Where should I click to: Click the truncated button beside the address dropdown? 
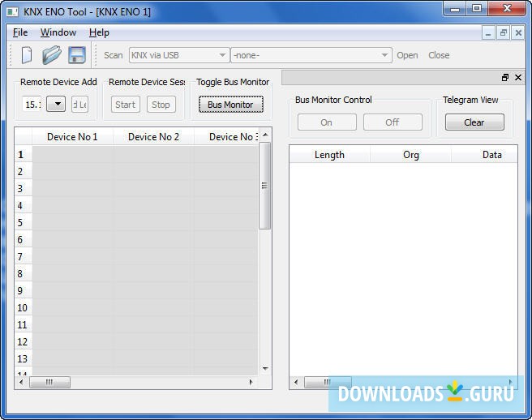pyautogui.click(x=80, y=104)
